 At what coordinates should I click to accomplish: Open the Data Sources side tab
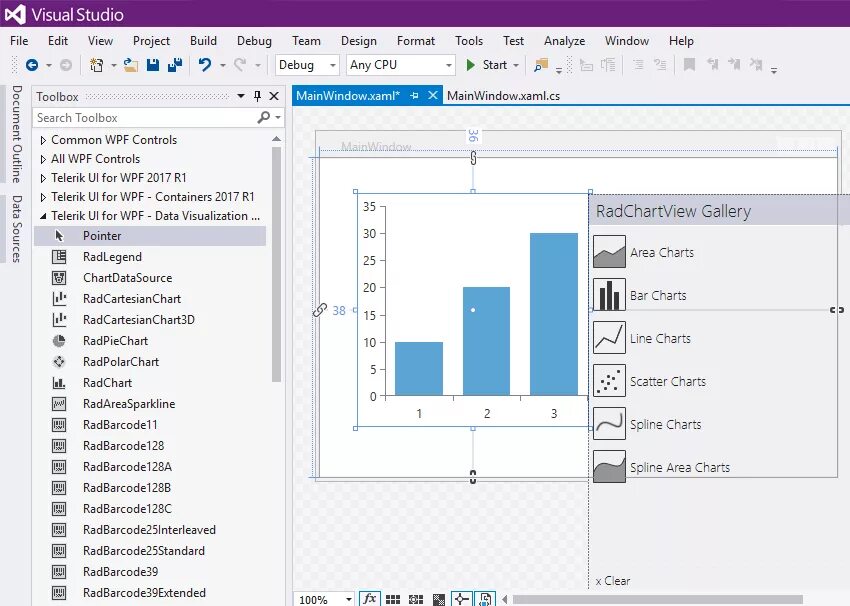click(17, 229)
